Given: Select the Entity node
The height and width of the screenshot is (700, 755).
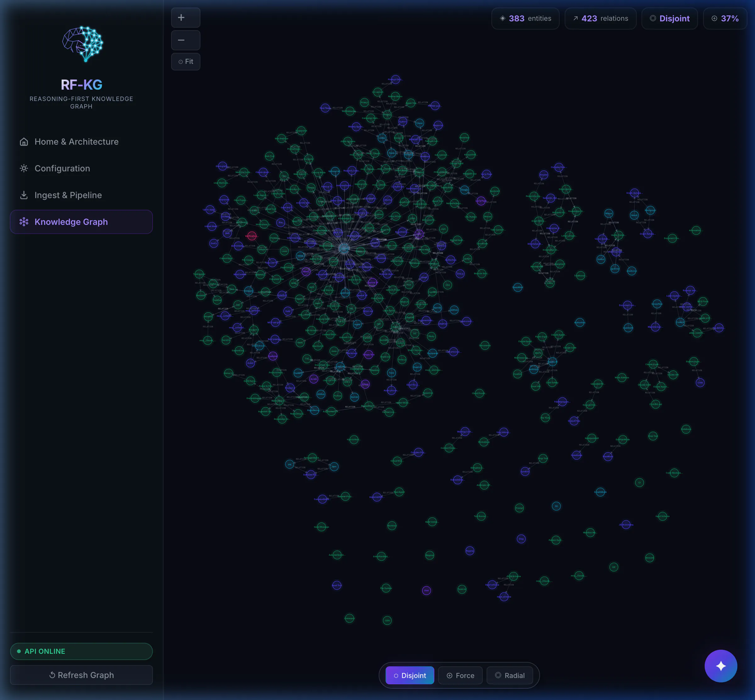Looking at the screenshot, I should (x=550, y=283).
